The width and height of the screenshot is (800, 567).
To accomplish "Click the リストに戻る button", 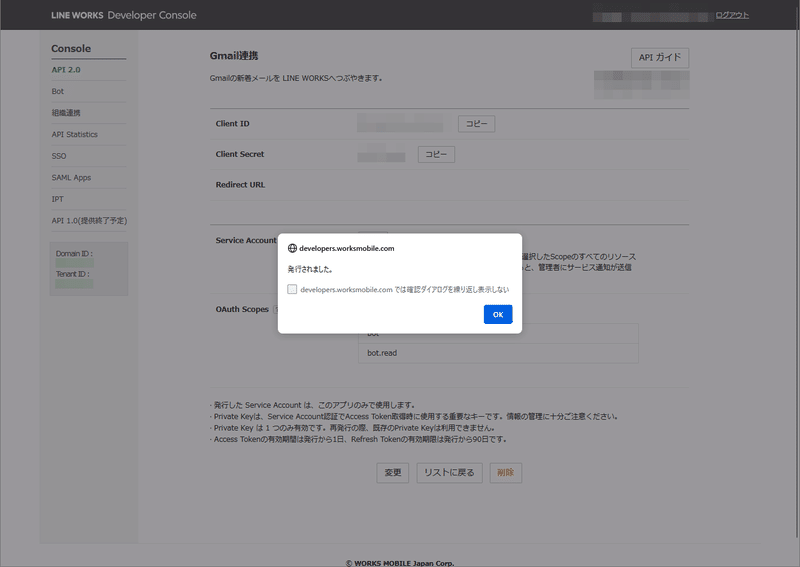I will (x=449, y=473).
